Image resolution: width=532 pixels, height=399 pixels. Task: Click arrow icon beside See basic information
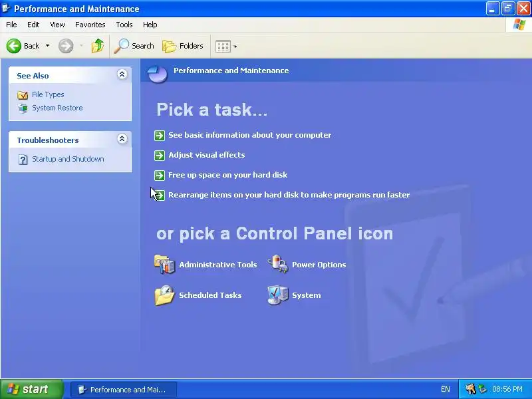pos(160,136)
